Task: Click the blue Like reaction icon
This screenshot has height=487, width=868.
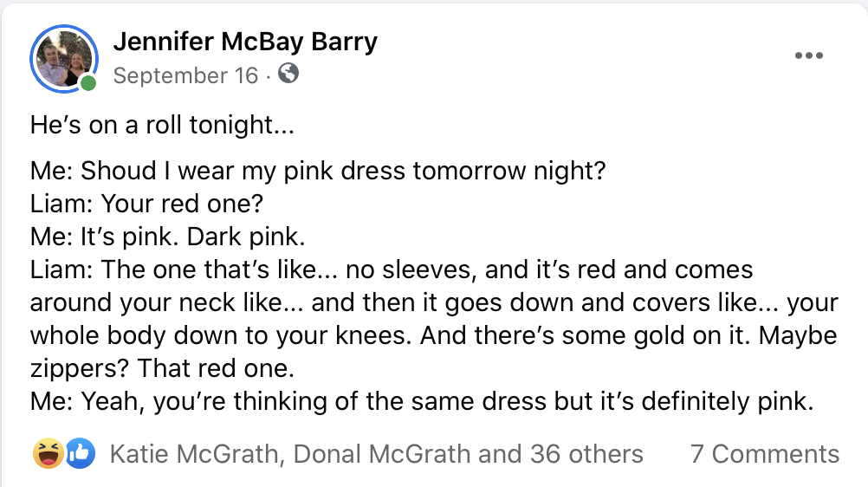Action: click(x=80, y=453)
